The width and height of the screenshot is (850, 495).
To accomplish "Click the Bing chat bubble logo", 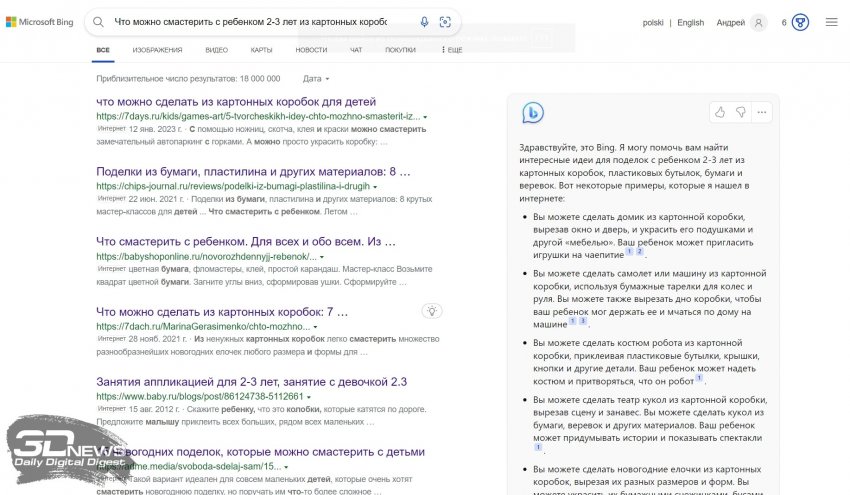I will pos(532,113).
